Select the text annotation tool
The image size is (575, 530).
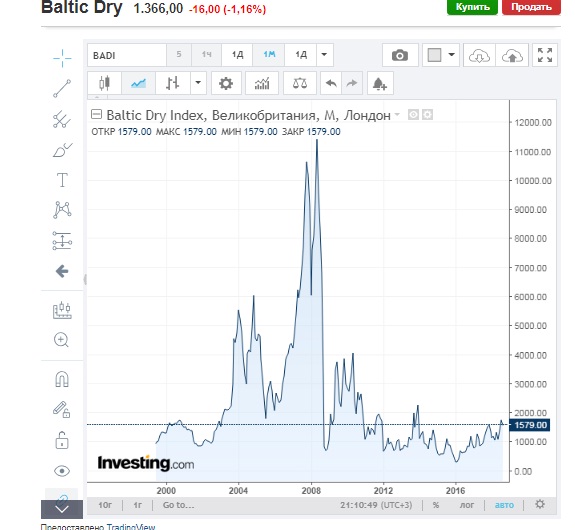pyautogui.click(x=62, y=180)
